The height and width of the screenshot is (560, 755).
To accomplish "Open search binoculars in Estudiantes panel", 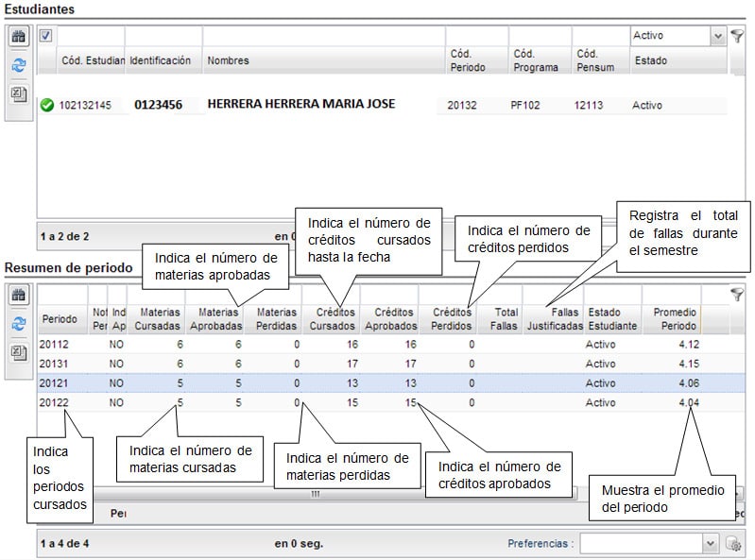I will (19, 37).
